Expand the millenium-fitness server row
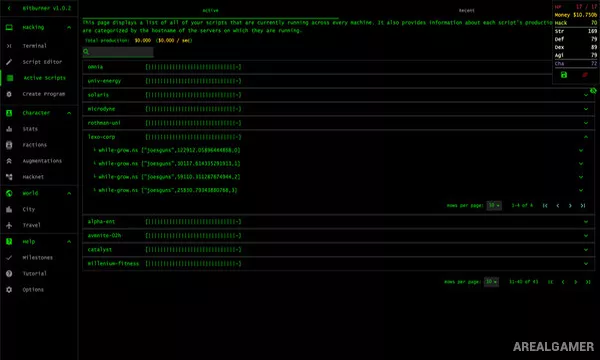Screen dimensions: 600x360 pos(586,264)
